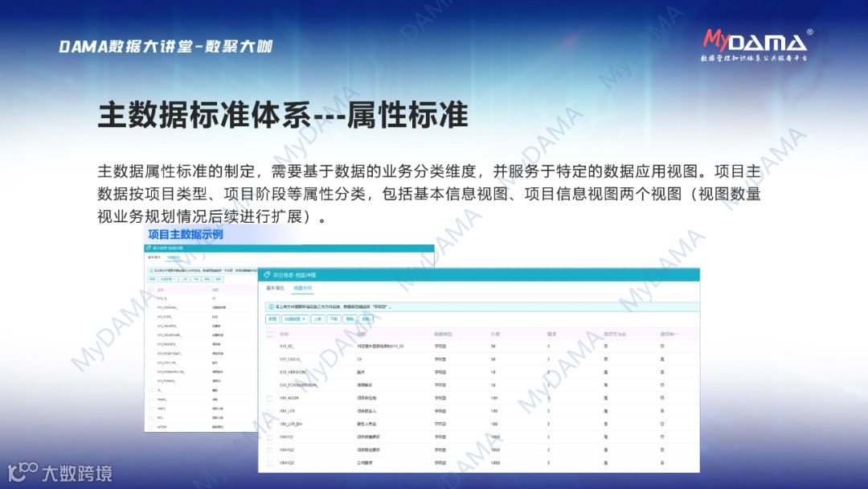Click the 删除 button in the toolbar
Image resolution: width=868 pixels, height=489 pixels.
click(350, 320)
